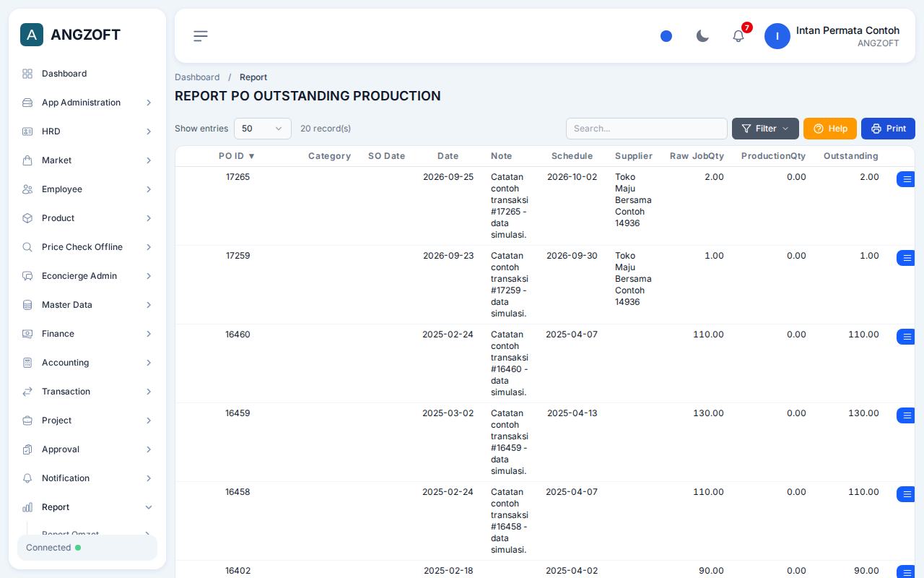Click the Master Data database icon

coord(27,305)
